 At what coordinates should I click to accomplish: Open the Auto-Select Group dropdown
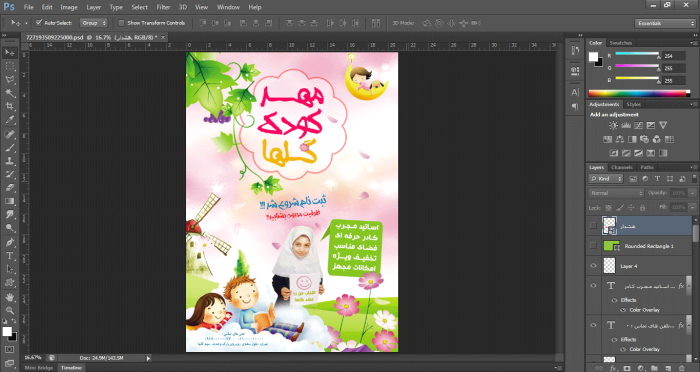94,23
